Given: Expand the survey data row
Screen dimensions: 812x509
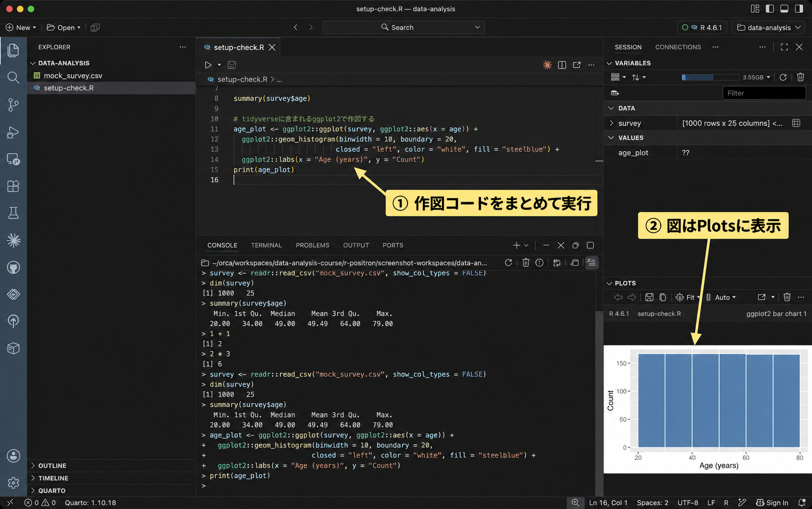Looking at the screenshot, I should [611, 123].
